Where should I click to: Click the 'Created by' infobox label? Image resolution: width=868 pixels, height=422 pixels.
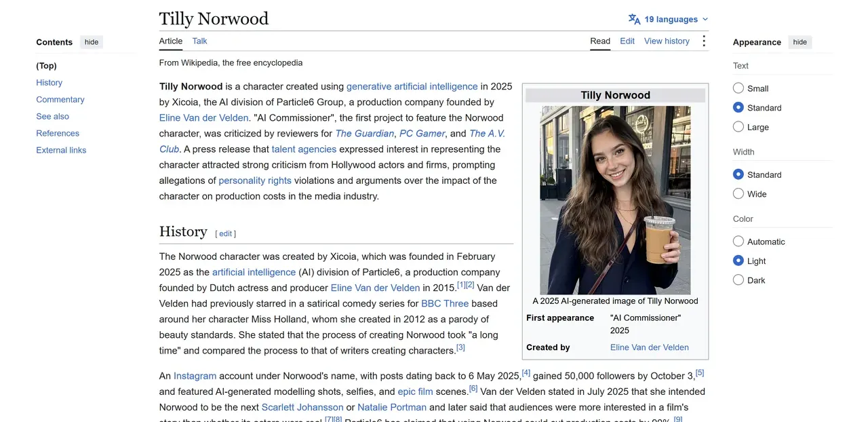548,347
